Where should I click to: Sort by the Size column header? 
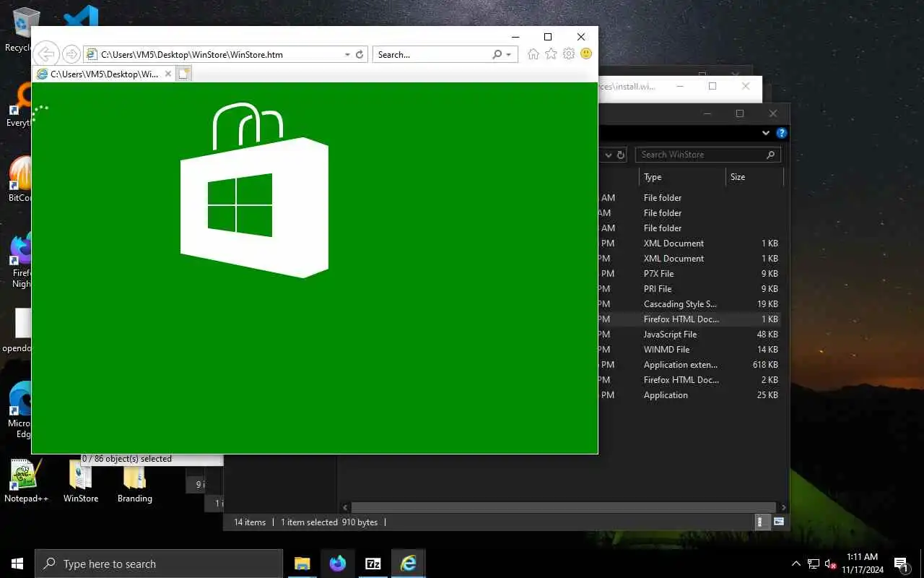754,177
